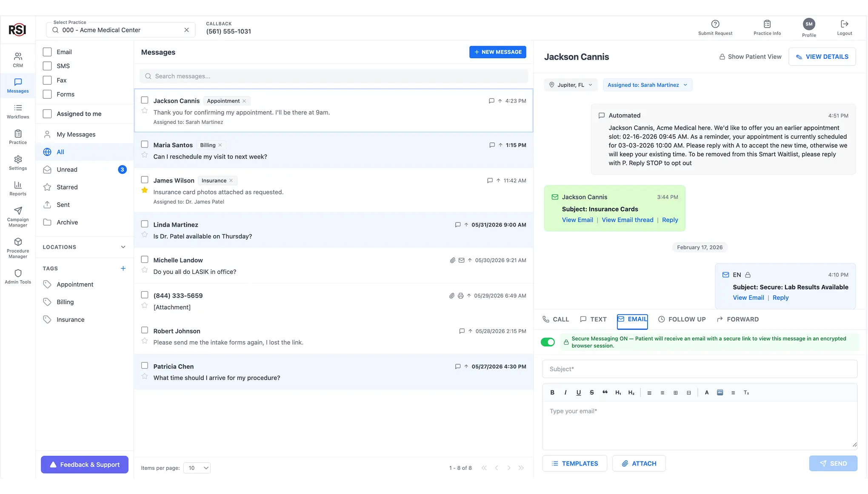Apply bold formatting in email editor

(552, 393)
